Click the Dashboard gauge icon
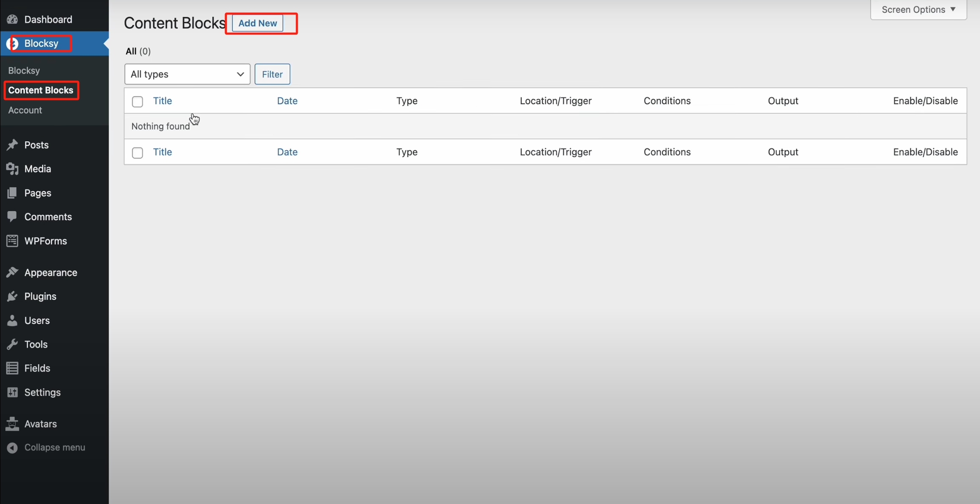The height and width of the screenshot is (504, 980). click(x=12, y=19)
